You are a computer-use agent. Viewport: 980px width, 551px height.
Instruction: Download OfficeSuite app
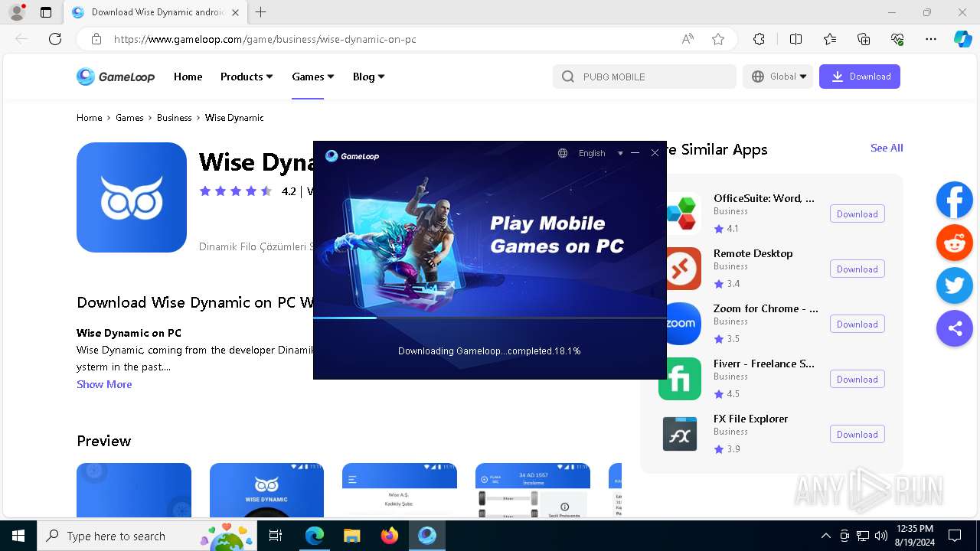pyautogui.click(x=857, y=214)
